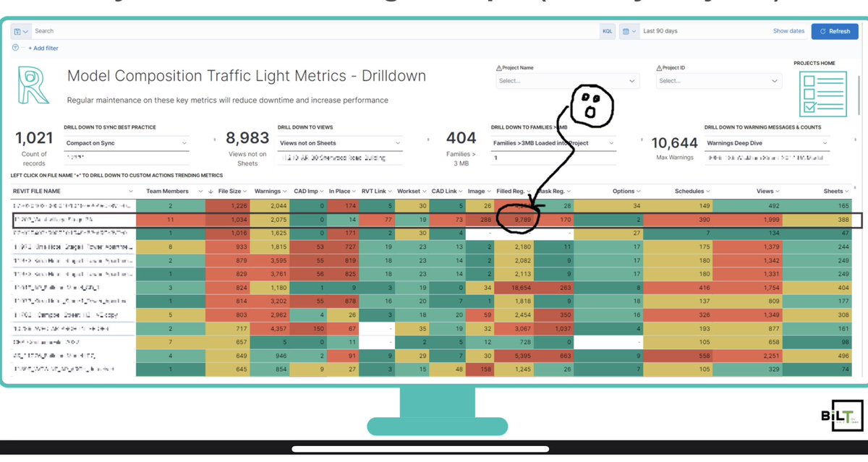
Task: Click the Show dates link
Action: [x=788, y=31]
